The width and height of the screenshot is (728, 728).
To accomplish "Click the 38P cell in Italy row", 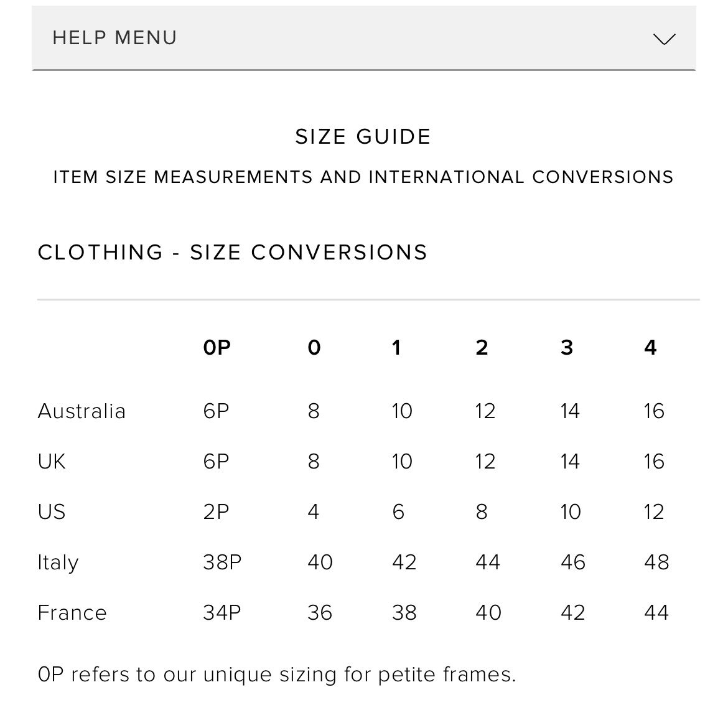I will (222, 562).
